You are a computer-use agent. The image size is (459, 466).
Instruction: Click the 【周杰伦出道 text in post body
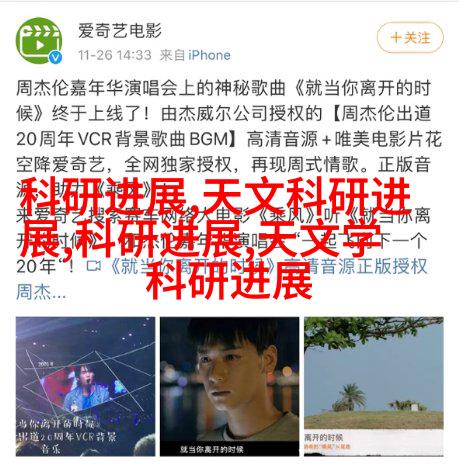click(x=381, y=114)
